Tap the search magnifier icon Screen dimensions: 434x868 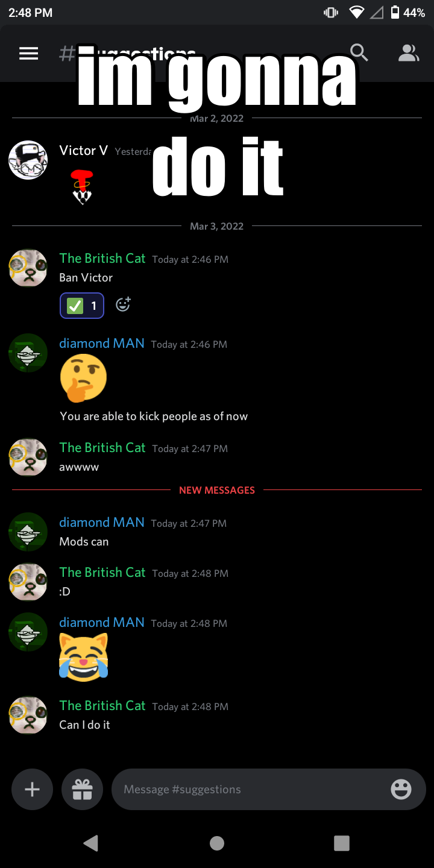pyautogui.click(x=359, y=53)
